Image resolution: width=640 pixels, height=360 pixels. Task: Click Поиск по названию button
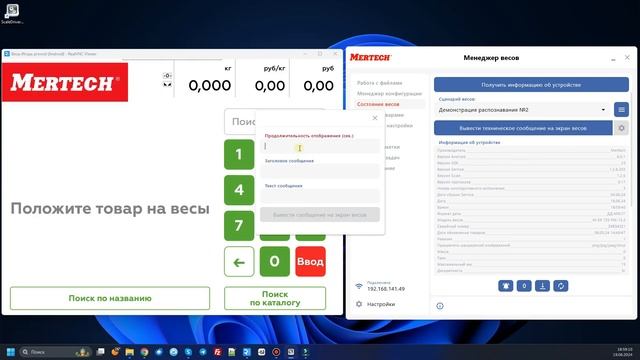pyautogui.click(x=110, y=298)
